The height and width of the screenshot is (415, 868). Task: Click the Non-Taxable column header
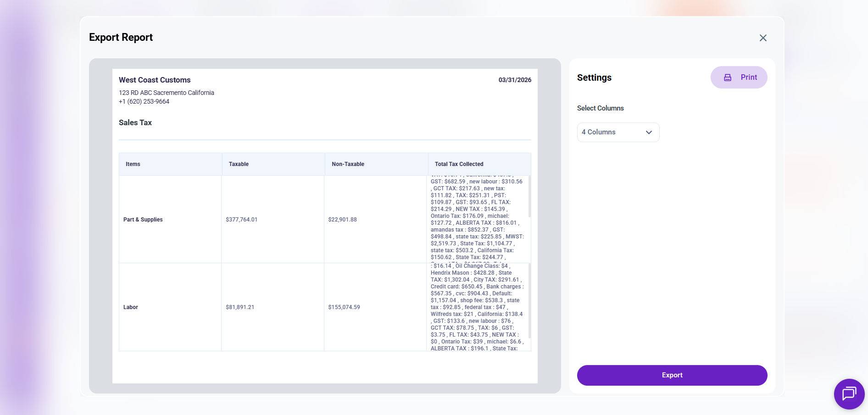(348, 164)
